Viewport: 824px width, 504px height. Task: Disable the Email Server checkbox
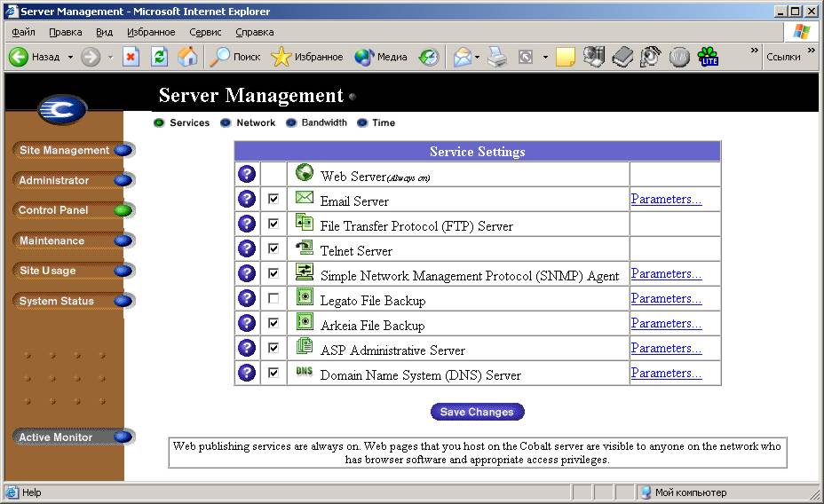point(273,200)
